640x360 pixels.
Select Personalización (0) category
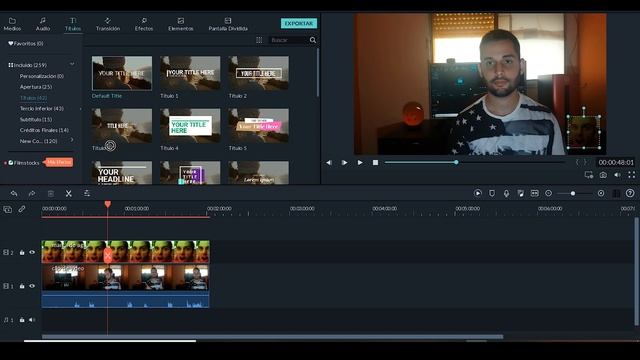[42, 76]
